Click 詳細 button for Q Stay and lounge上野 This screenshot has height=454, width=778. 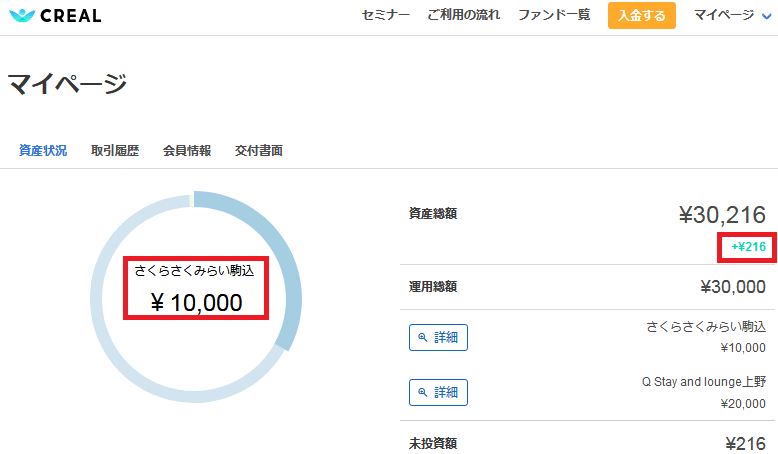(x=438, y=392)
